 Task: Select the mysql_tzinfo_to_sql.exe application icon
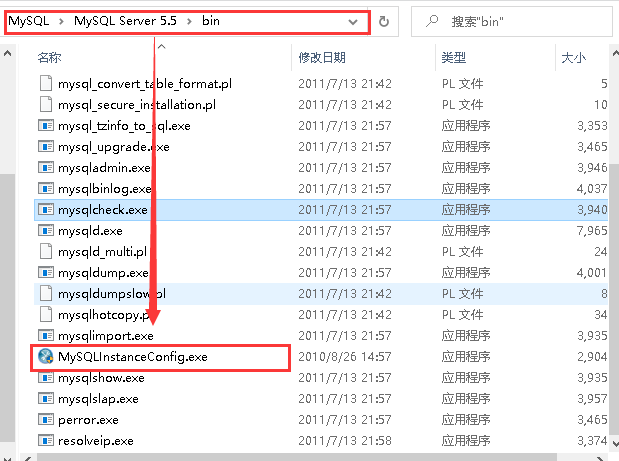point(46,126)
